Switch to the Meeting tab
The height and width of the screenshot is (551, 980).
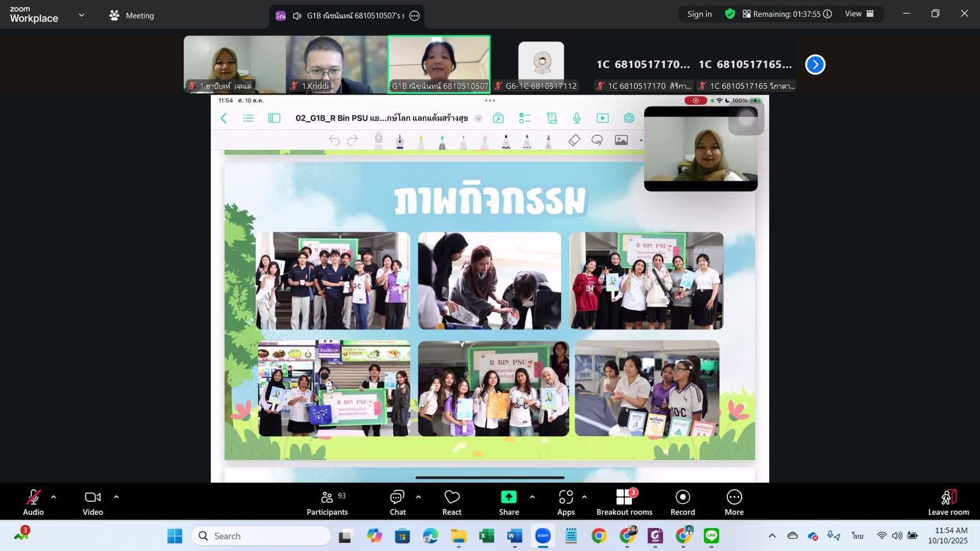pos(132,15)
